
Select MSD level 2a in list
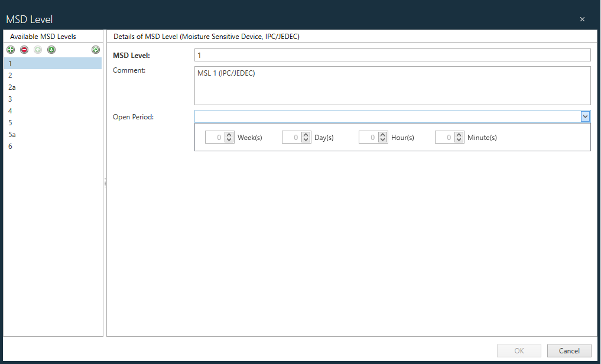click(x=12, y=87)
